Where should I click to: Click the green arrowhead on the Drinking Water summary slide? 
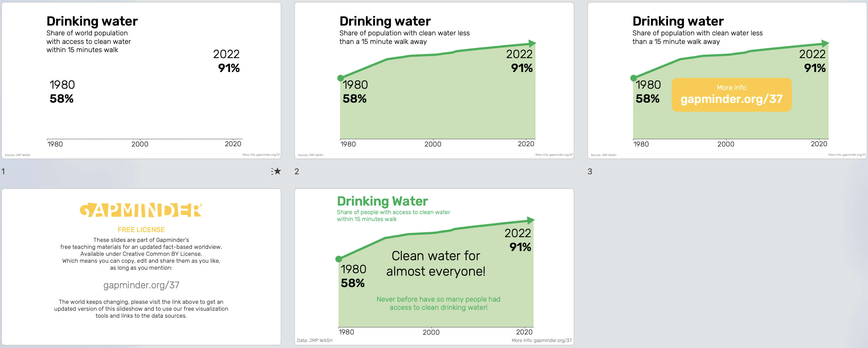531,220
